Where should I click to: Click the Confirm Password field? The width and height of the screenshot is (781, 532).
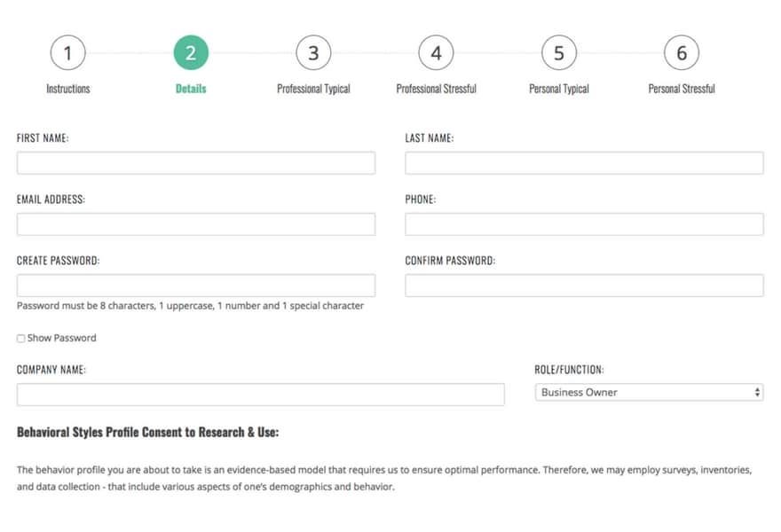584,286
